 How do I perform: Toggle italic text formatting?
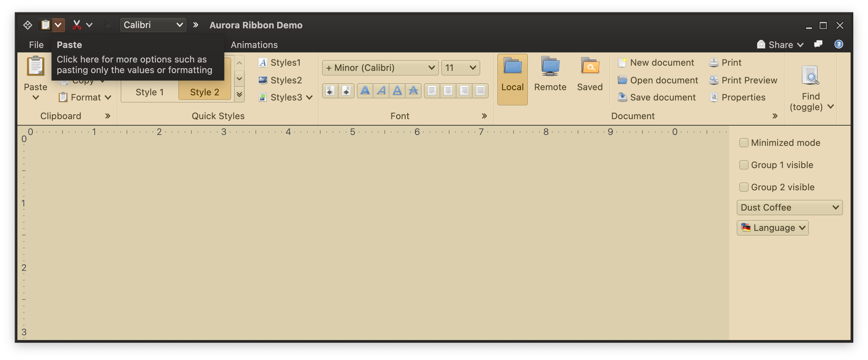coord(381,90)
